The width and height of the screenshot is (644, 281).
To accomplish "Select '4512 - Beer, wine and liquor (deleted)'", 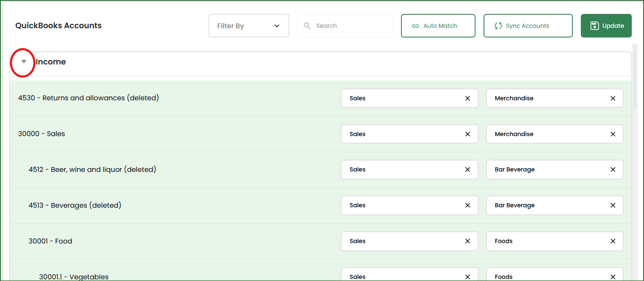I will [x=92, y=169].
